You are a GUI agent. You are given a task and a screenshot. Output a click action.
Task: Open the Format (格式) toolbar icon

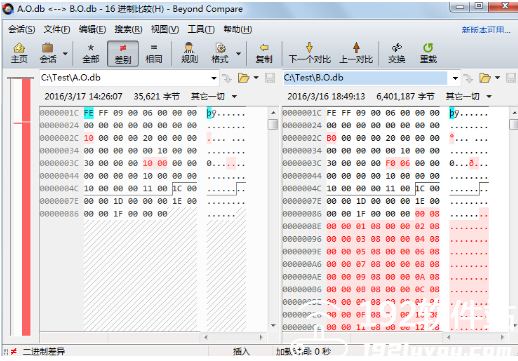click(220, 53)
